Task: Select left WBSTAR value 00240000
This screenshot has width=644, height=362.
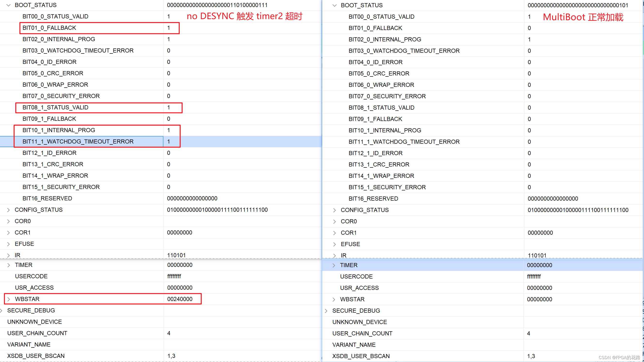Action: (180, 299)
